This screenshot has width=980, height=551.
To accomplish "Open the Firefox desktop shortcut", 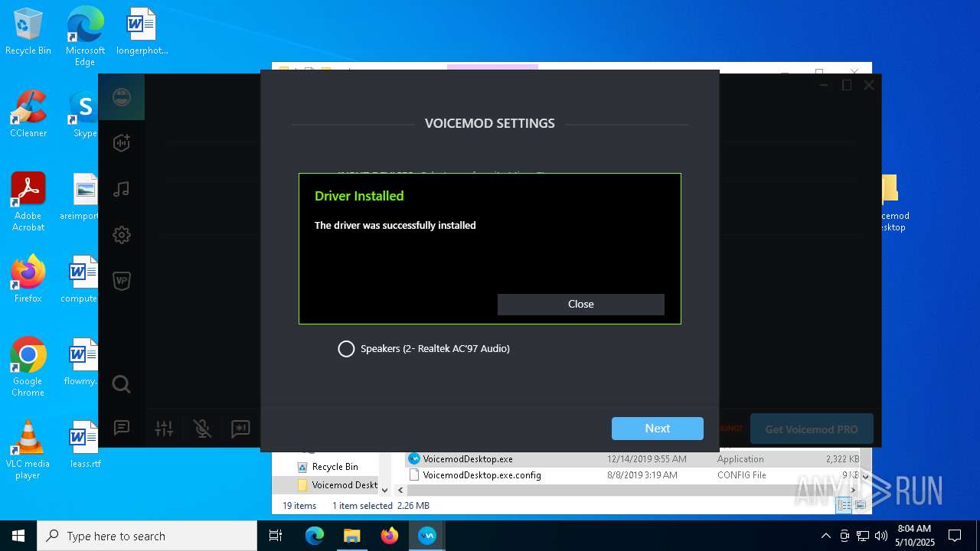I will coord(28,279).
